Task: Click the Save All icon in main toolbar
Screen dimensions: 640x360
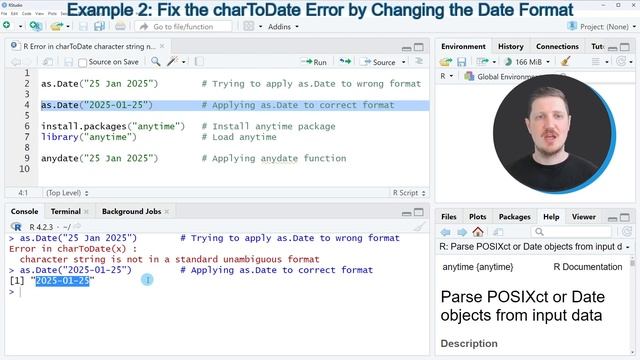Action: pos(99,27)
